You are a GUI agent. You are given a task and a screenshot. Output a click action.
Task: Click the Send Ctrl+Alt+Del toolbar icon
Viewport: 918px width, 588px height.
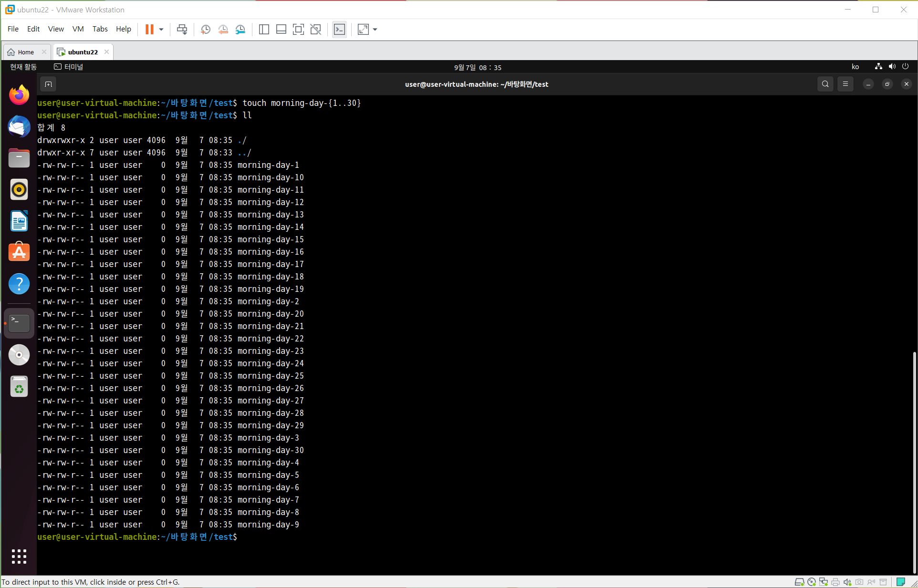182,30
